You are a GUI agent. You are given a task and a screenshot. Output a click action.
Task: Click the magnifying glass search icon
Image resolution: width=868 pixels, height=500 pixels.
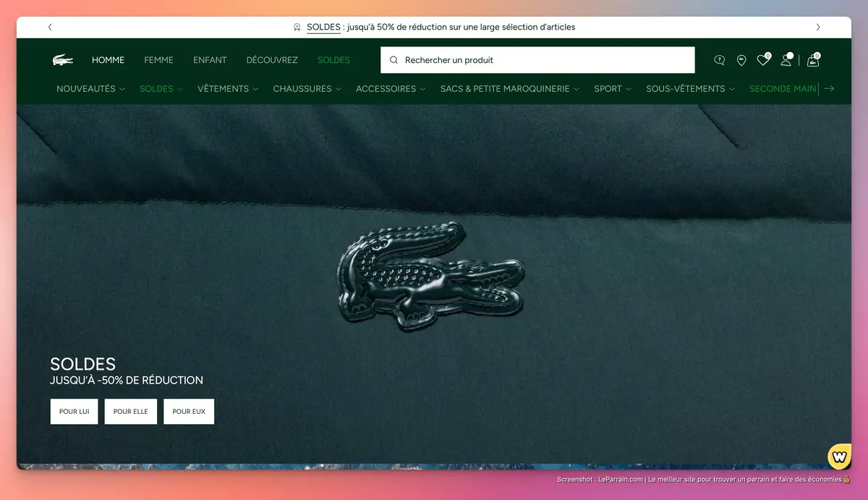(x=393, y=60)
